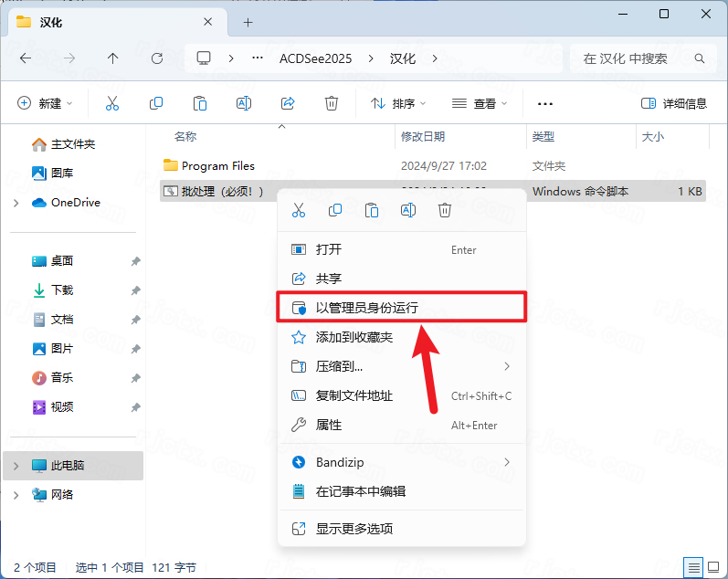Click the cut scissors icon in context menu
Screen dimensions: 728x579
[298, 210]
